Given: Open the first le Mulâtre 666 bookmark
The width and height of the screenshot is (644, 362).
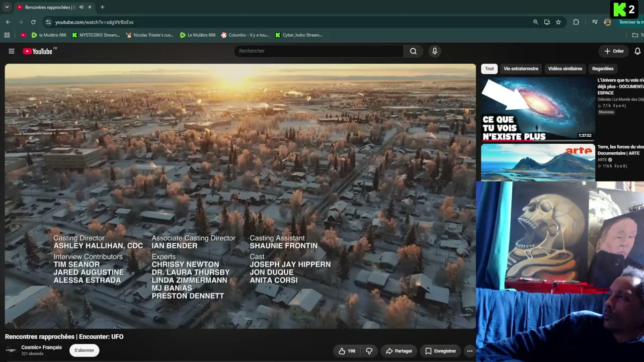Looking at the screenshot, I should [49, 35].
